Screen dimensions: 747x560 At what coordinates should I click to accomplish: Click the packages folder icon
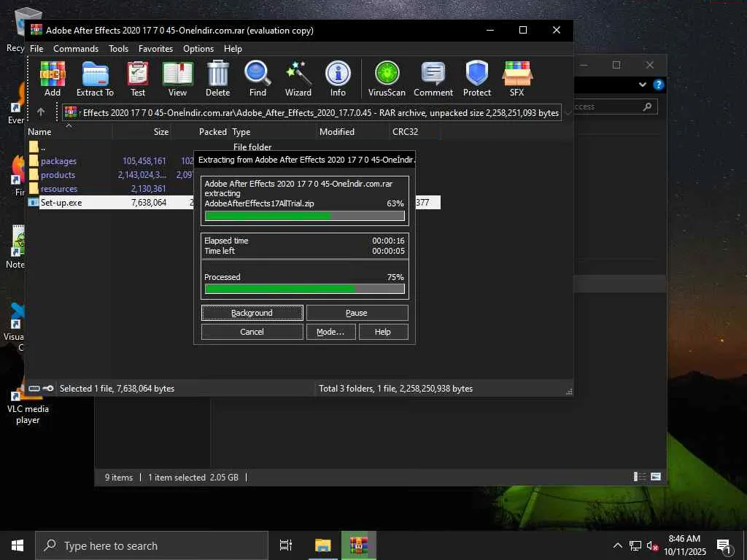(x=34, y=161)
